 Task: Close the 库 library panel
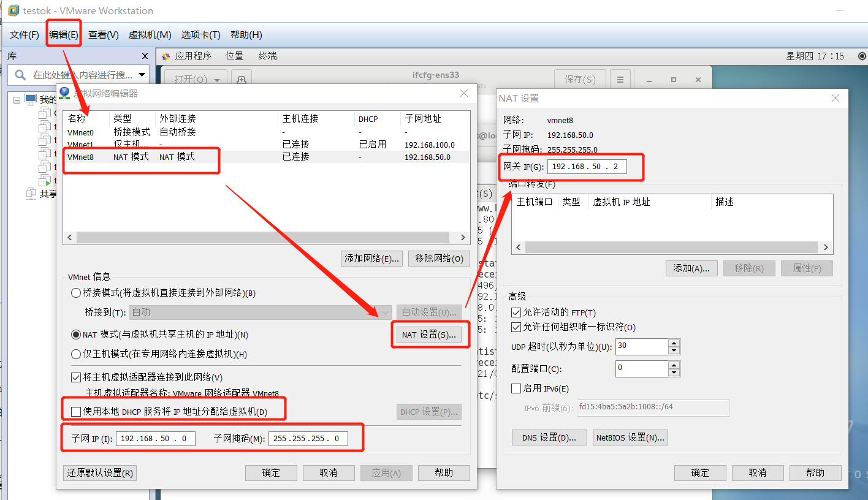(145, 56)
